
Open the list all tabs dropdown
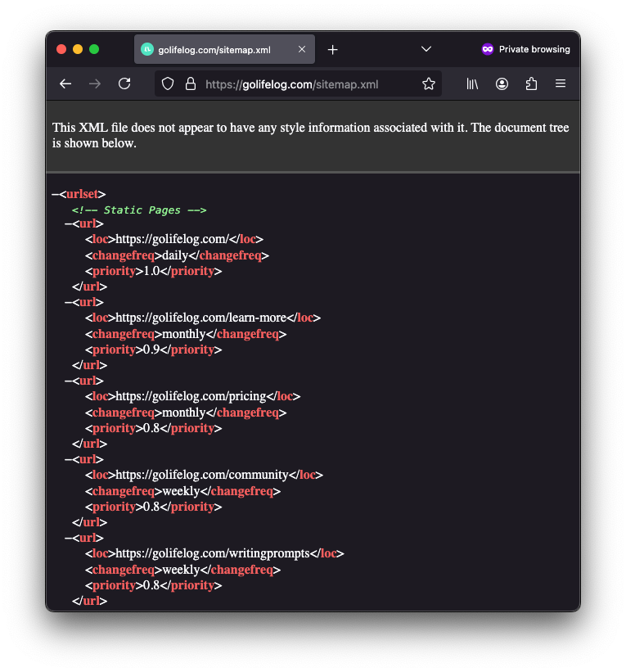pyautogui.click(x=426, y=49)
